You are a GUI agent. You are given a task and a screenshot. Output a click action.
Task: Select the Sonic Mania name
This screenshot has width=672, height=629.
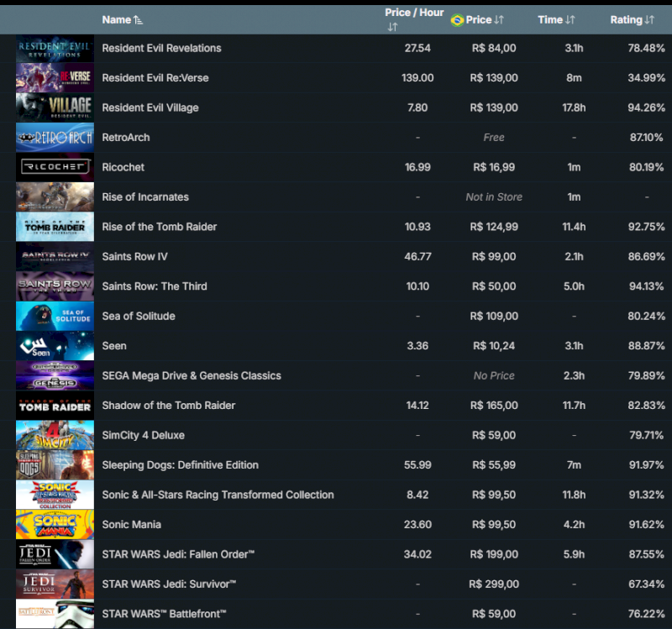132,525
